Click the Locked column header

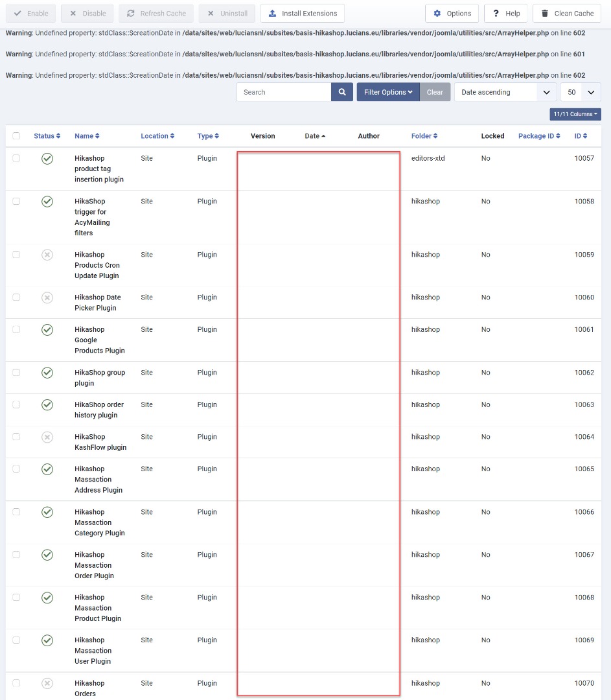492,135
